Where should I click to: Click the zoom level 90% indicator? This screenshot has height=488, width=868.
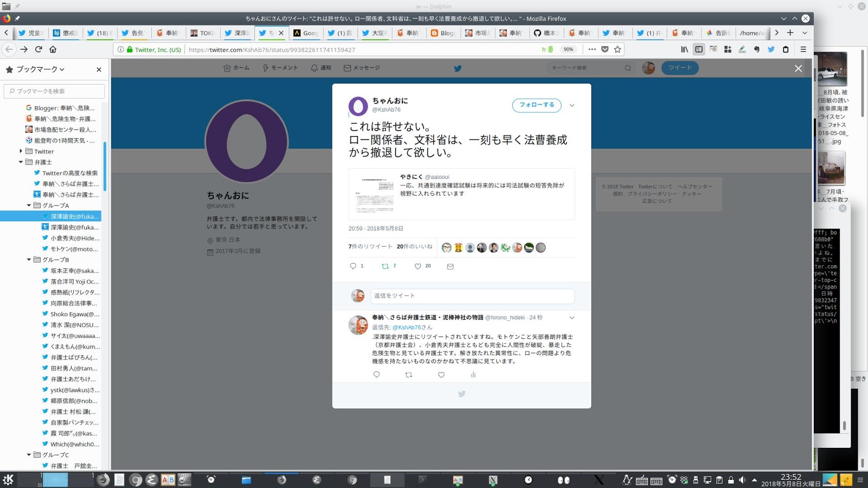568,49
